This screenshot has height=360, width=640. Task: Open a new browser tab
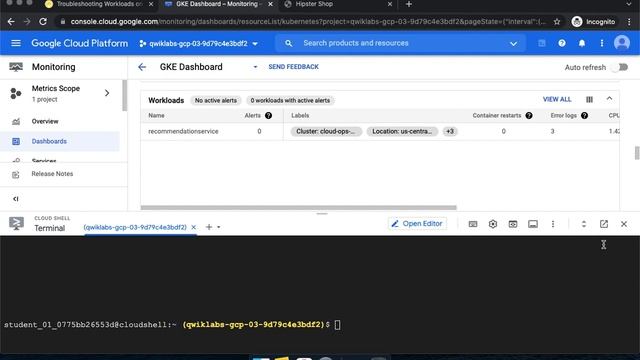coord(409,4)
